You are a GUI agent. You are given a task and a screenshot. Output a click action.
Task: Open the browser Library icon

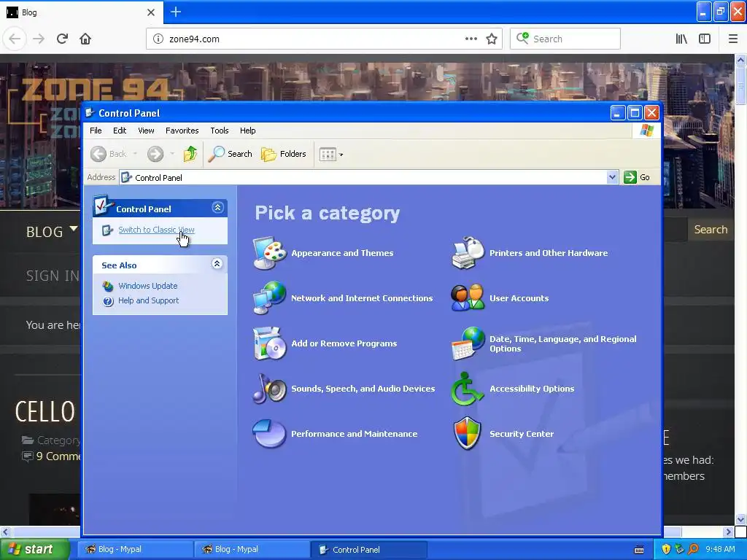pyautogui.click(x=681, y=39)
